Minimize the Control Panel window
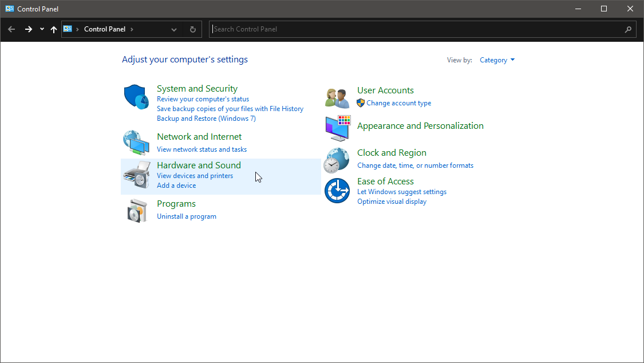This screenshot has height=363, width=644. click(578, 9)
